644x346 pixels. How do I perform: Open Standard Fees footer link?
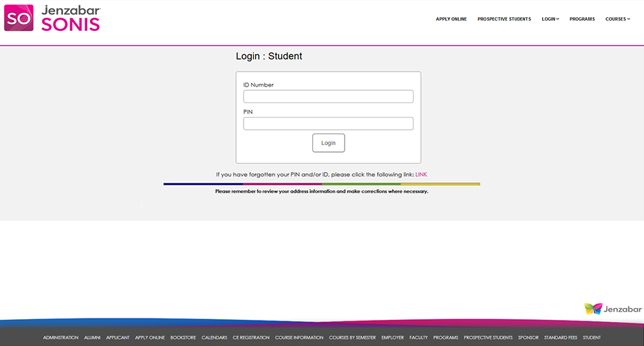coord(561,337)
